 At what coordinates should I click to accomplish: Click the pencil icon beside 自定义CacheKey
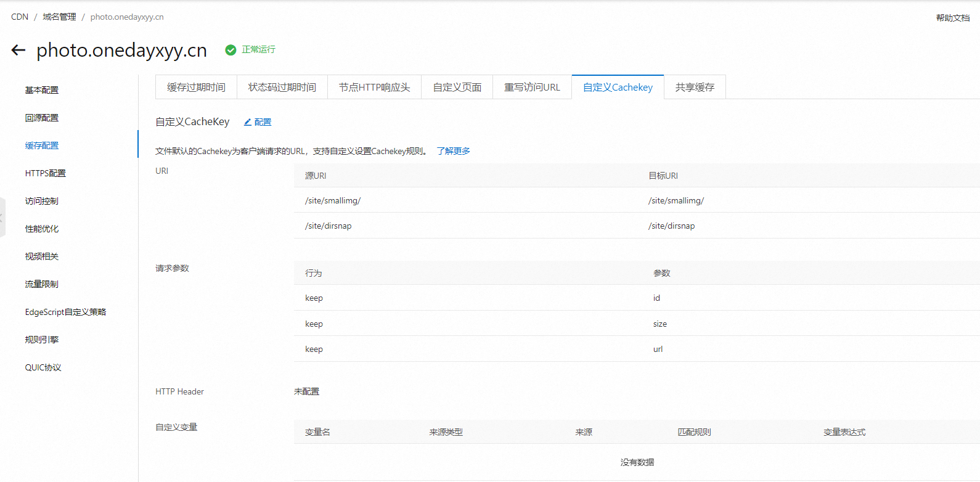pos(247,122)
